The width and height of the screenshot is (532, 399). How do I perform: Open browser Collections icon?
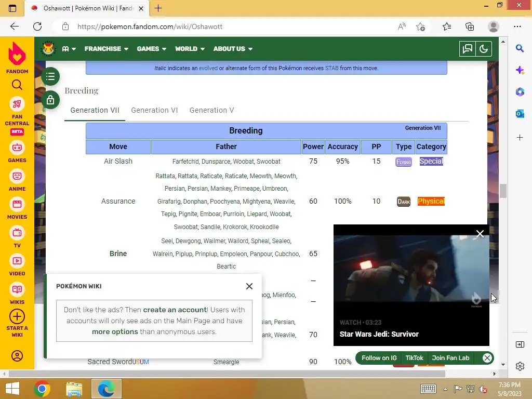pyautogui.click(x=470, y=26)
